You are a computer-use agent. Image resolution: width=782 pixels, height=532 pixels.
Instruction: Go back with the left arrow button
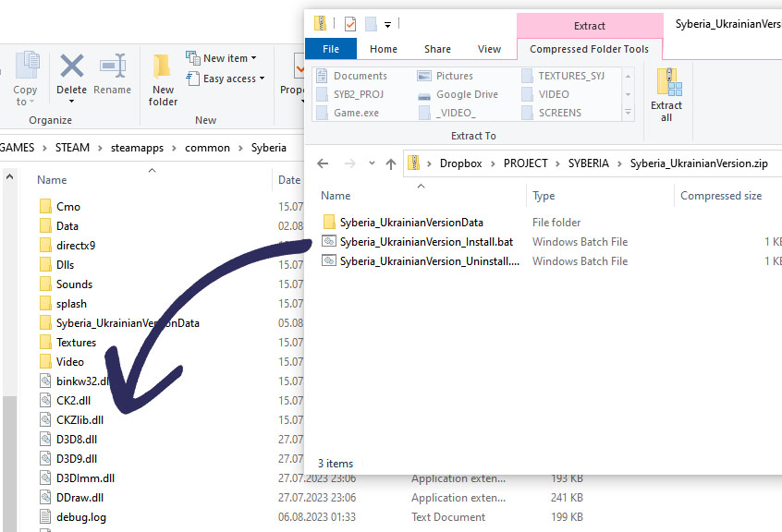pos(323,163)
